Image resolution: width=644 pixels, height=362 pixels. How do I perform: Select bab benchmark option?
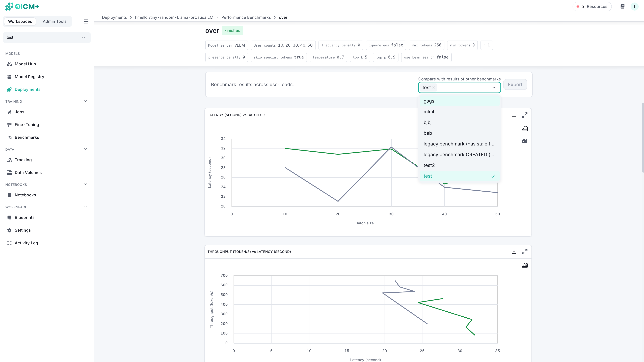(459, 133)
